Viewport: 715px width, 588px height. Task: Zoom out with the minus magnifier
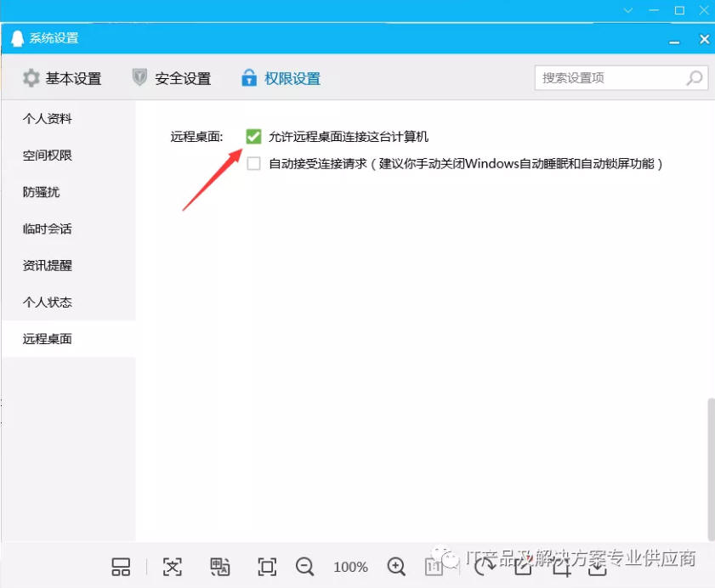pyautogui.click(x=305, y=567)
